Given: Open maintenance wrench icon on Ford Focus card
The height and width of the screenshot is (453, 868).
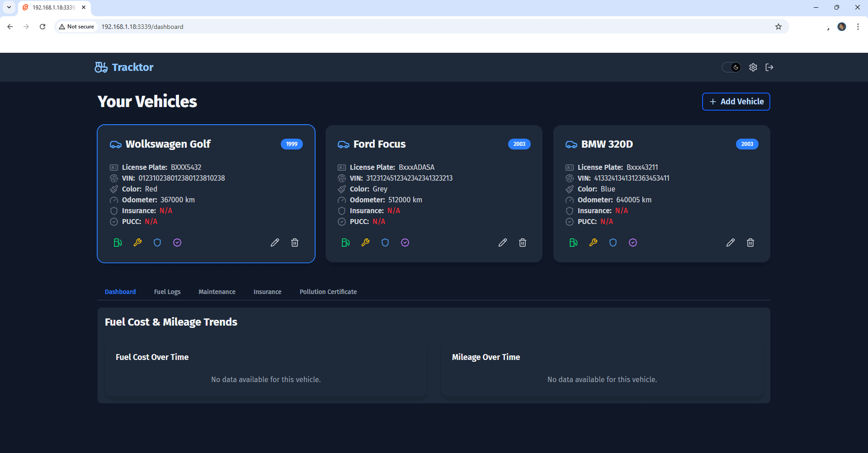Looking at the screenshot, I should point(365,243).
